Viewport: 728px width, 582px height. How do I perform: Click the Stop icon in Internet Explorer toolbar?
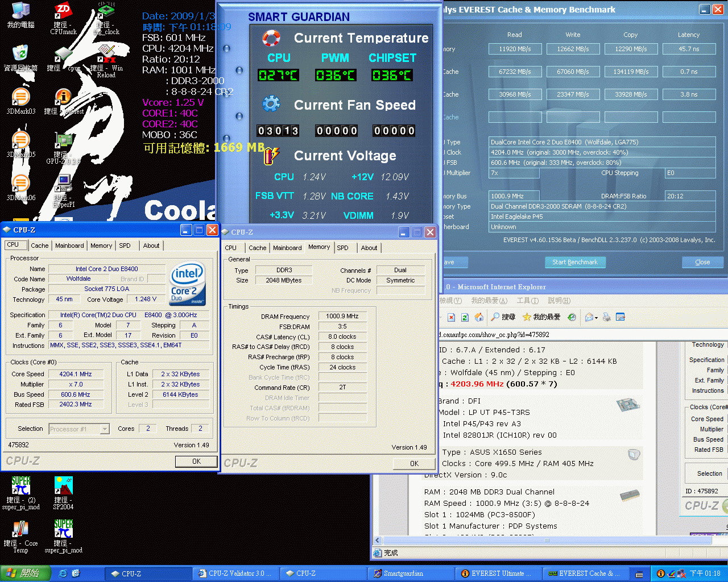[451, 317]
